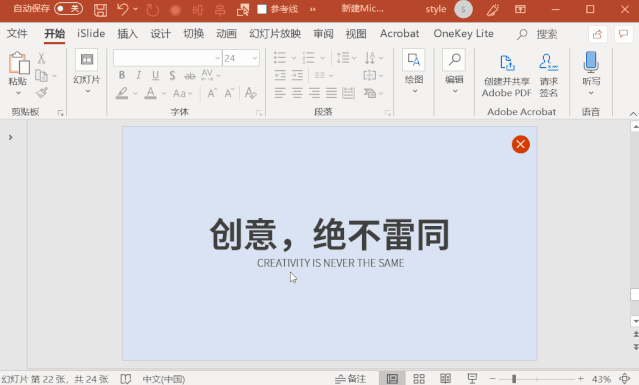The width and height of the screenshot is (639, 385).
Task: Open the Undo history dropdown arrow
Action: [136, 9]
